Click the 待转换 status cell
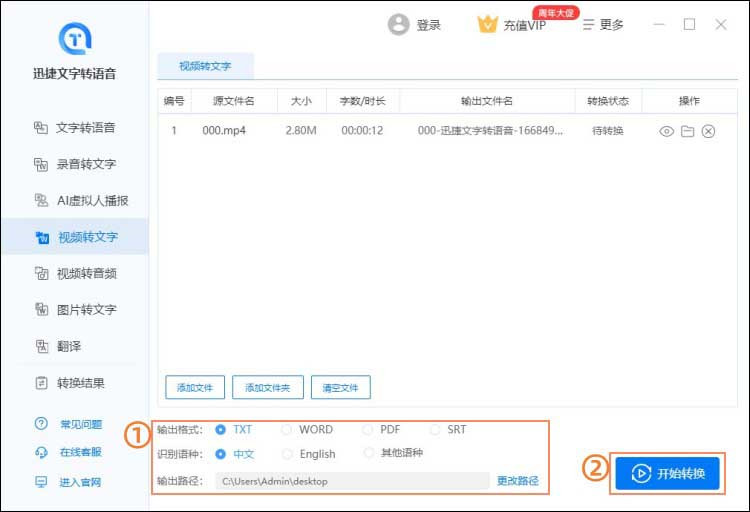 [608, 131]
